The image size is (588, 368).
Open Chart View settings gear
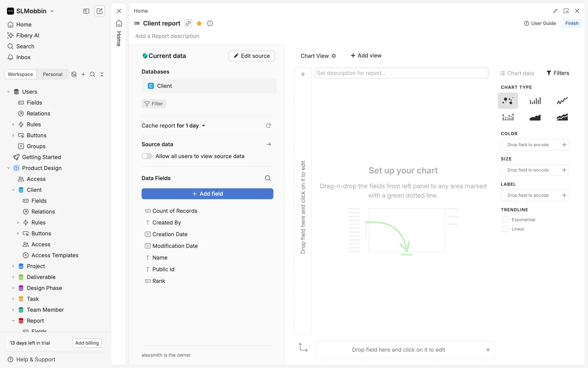(x=334, y=56)
